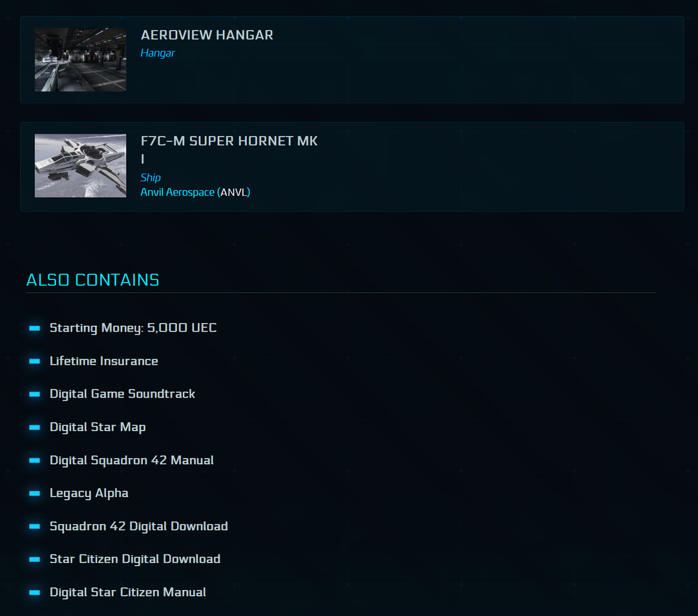The height and width of the screenshot is (616, 698).
Task: Open the AEROVIEW HANGAR item title
Action: click(x=207, y=35)
